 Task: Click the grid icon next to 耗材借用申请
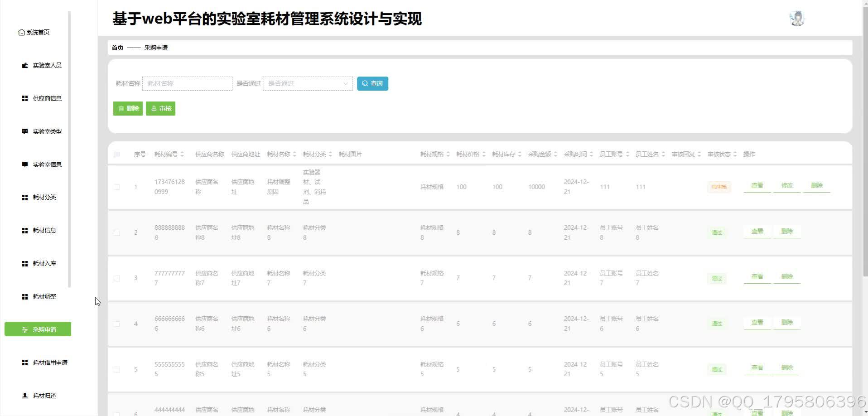point(25,363)
